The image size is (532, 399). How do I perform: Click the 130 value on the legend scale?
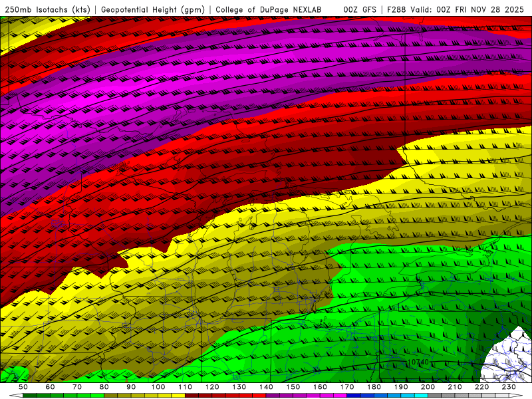[x=239, y=387]
